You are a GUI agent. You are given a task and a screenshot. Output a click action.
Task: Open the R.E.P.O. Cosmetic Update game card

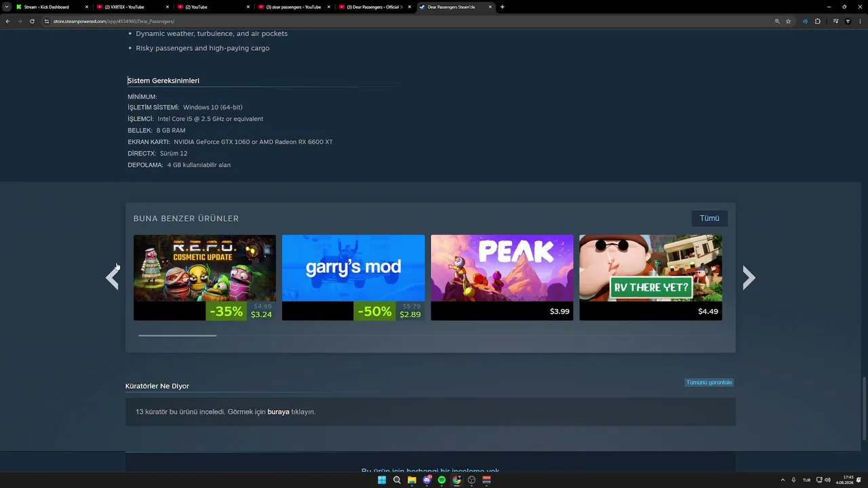[x=205, y=277]
